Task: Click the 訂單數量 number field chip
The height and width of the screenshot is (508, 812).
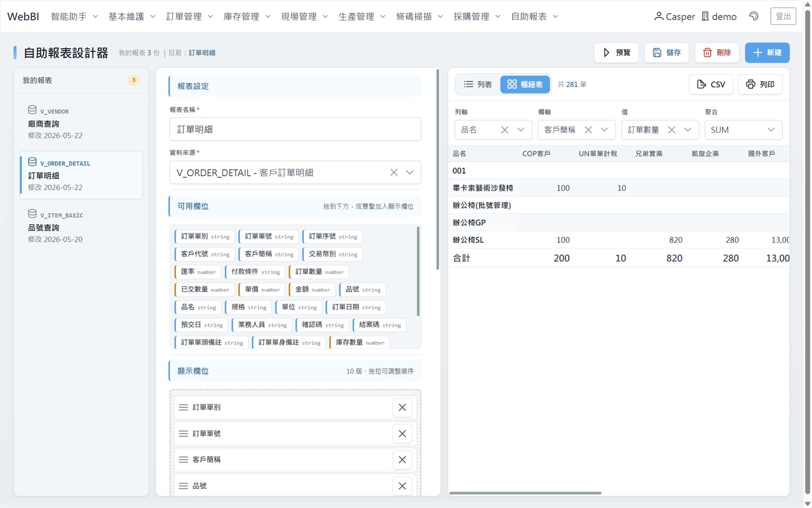Action: (319, 272)
